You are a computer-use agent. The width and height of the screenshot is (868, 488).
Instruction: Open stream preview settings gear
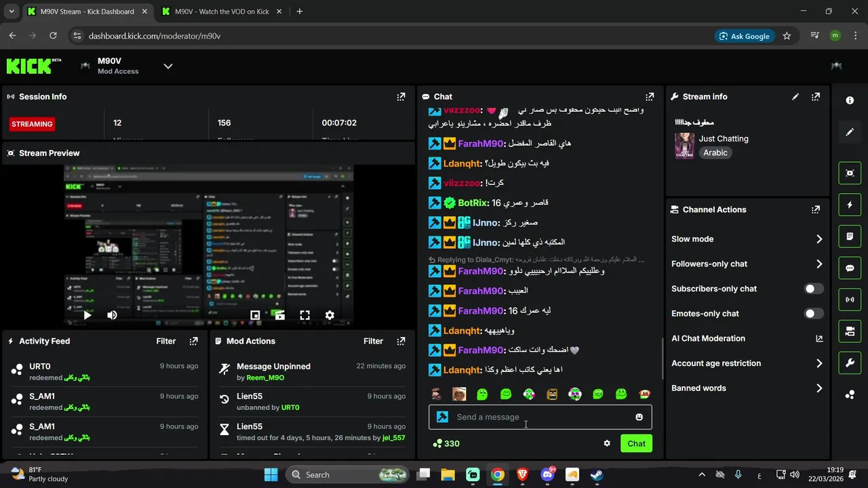click(x=330, y=315)
